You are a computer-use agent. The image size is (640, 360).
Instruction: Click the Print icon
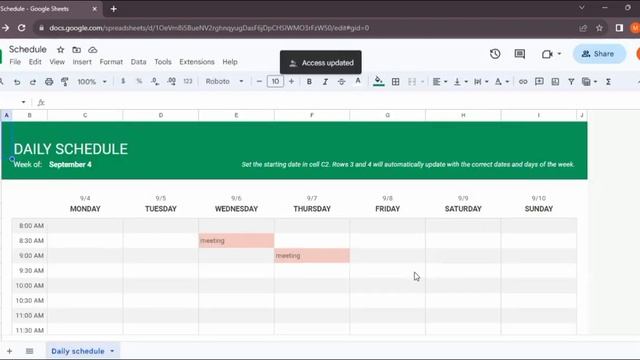(x=49, y=82)
